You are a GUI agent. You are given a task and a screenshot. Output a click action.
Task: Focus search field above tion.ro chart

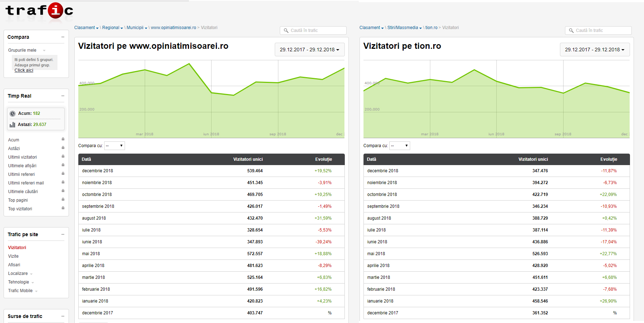click(598, 31)
